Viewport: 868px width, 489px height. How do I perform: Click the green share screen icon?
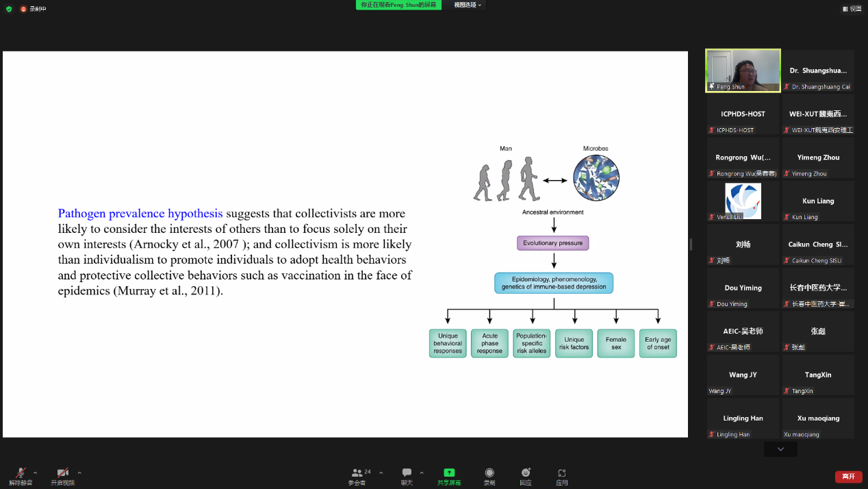click(x=449, y=473)
